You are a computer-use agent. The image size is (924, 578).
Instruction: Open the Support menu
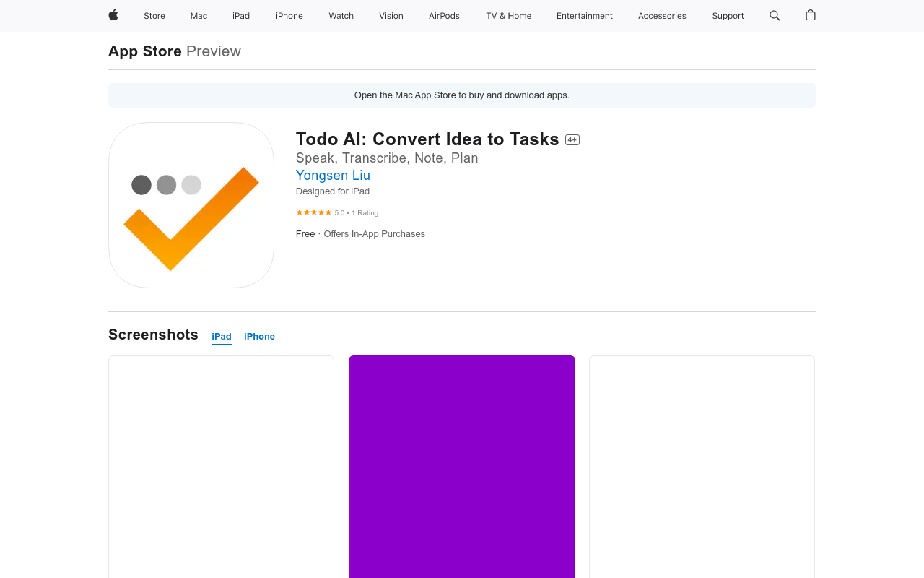coord(728,16)
